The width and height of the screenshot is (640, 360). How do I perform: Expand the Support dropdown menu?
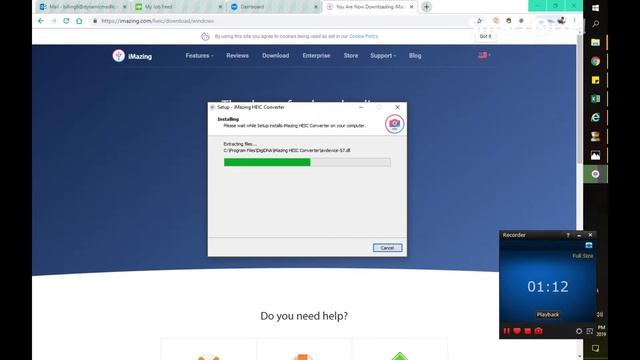pos(383,56)
